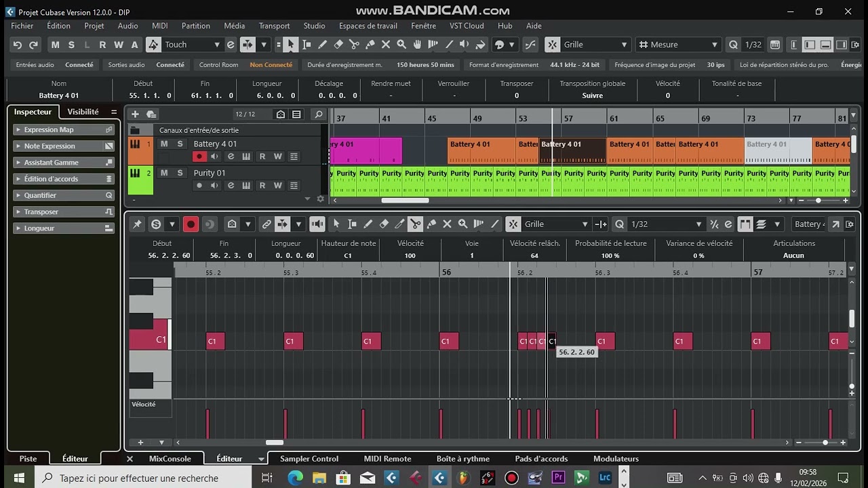Select the Mute X tool in key editor toolbar
Viewport: 868px width, 488px height.
click(x=447, y=224)
